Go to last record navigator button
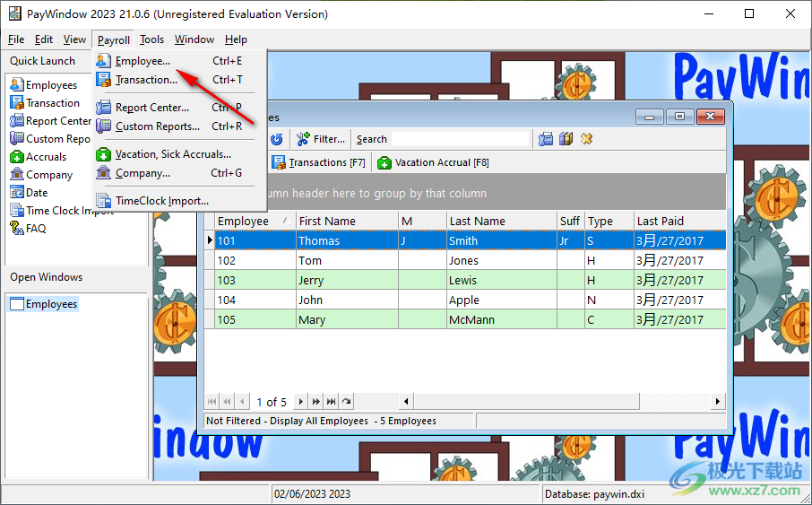The height and width of the screenshot is (505, 812). [x=331, y=401]
